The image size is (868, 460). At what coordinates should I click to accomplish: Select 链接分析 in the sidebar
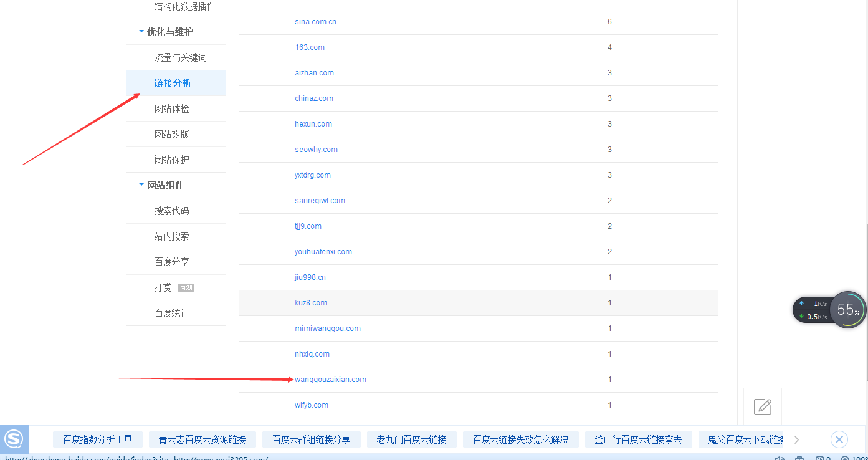(x=173, y=83)
